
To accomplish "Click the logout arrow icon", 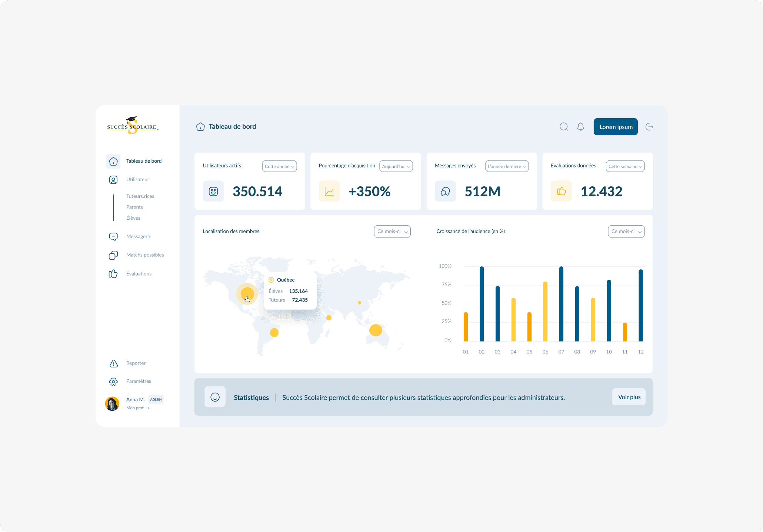I will [x=649, y=127].
